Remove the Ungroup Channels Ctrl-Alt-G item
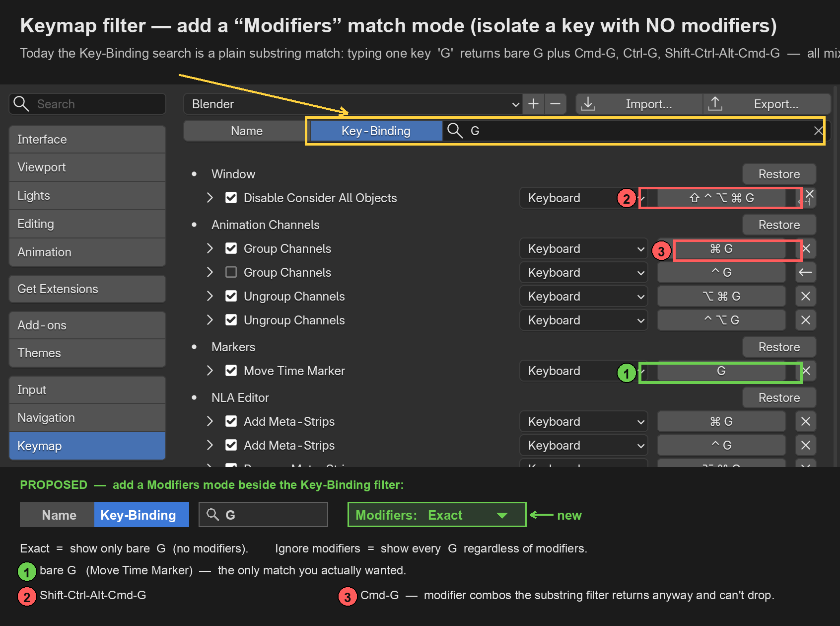The width and height of the screenshot is (840, 626). tap(806, 320)
